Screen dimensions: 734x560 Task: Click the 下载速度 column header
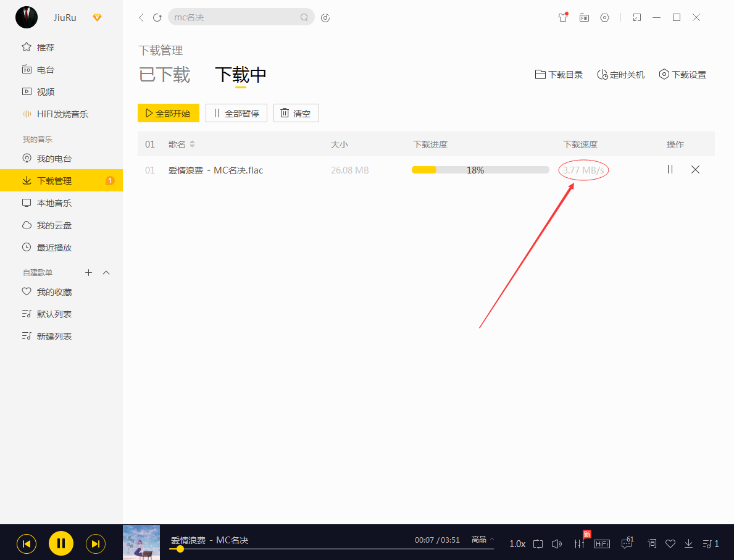[x=580, y=144]
